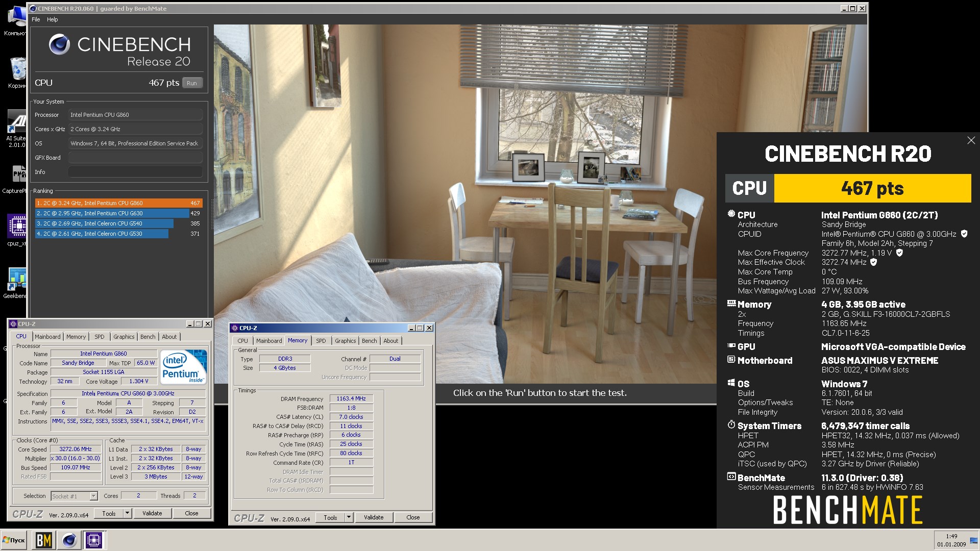This screenshot has width=980, height=551.
Task: Click Tools button in left CPU-Z
Action: coord(109,513)
